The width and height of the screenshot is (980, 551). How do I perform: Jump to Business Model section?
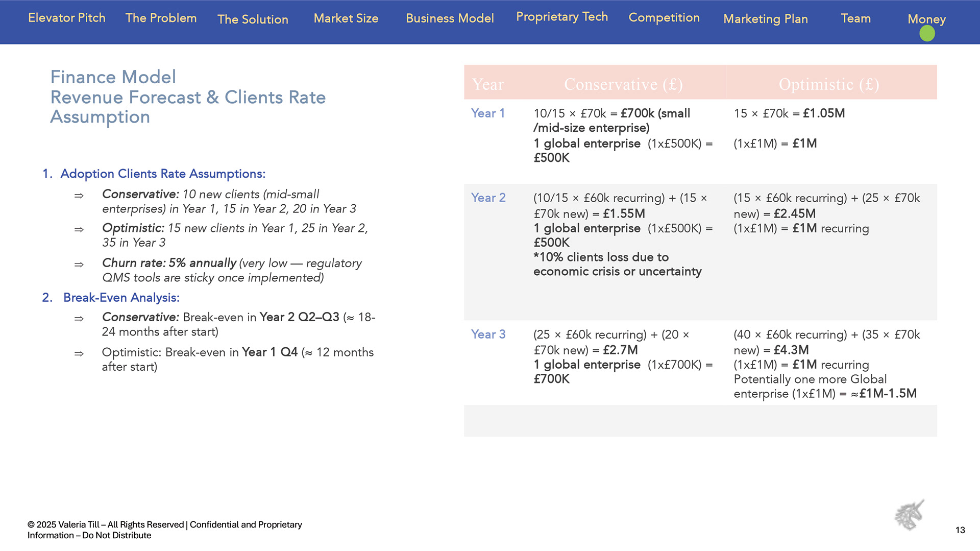450,18
